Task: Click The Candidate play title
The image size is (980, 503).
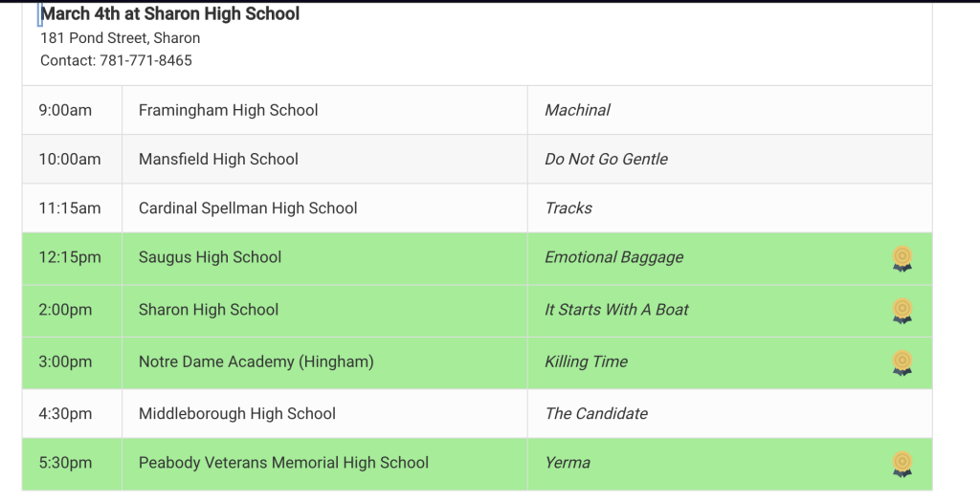Action: [x=596, y=413]
